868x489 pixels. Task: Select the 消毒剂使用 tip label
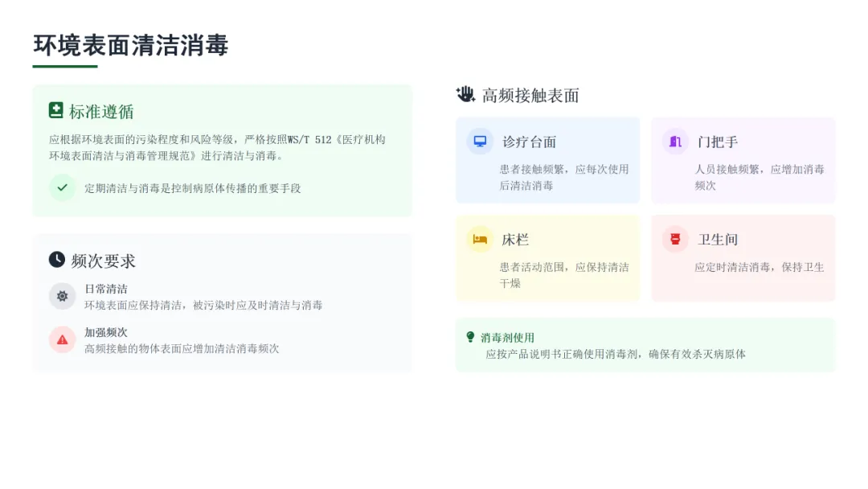508,337
